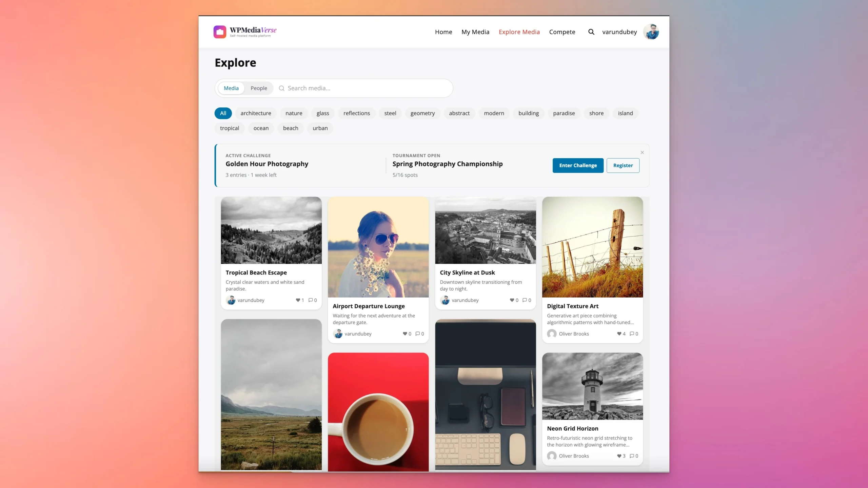Viewport: 868px width, 488px height.
Task: Open search from the navigation bar
Action: pos(591,32)
